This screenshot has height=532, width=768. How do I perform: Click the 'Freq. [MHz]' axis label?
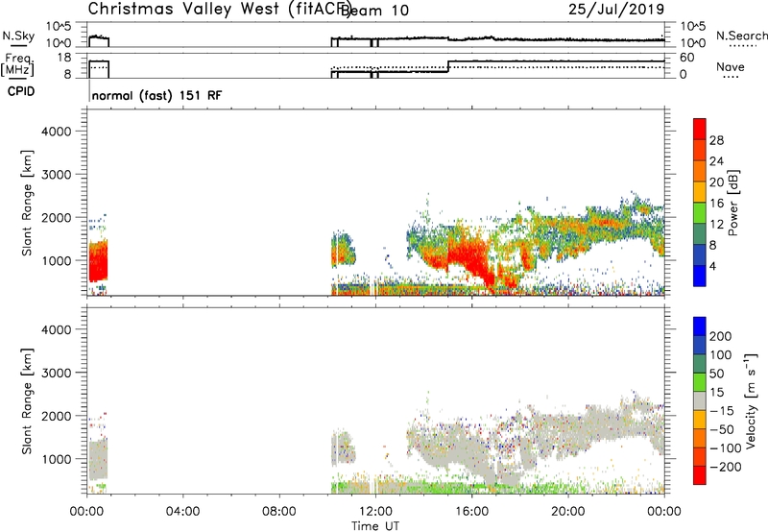click(x=17, y=64)
